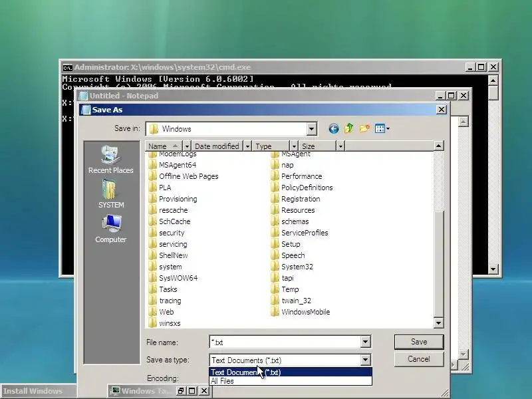532x399 pixels.
Task: Select the SysWOW64 folder
Action: tap(173, 278)
